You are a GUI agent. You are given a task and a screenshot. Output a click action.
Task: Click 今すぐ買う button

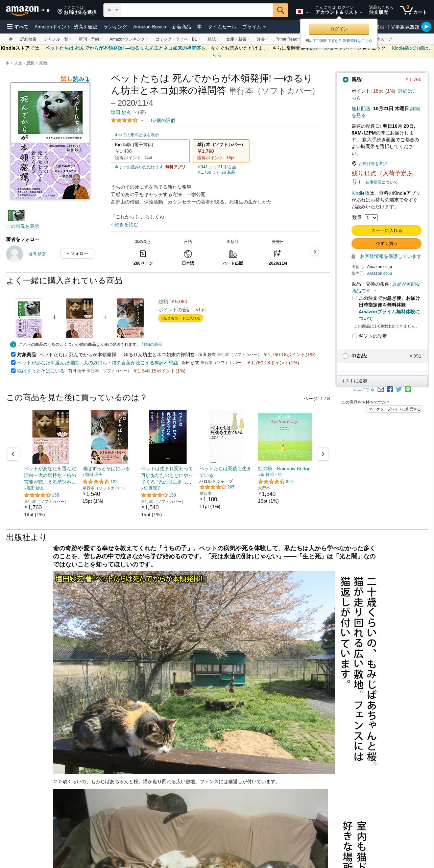(386, 243)
